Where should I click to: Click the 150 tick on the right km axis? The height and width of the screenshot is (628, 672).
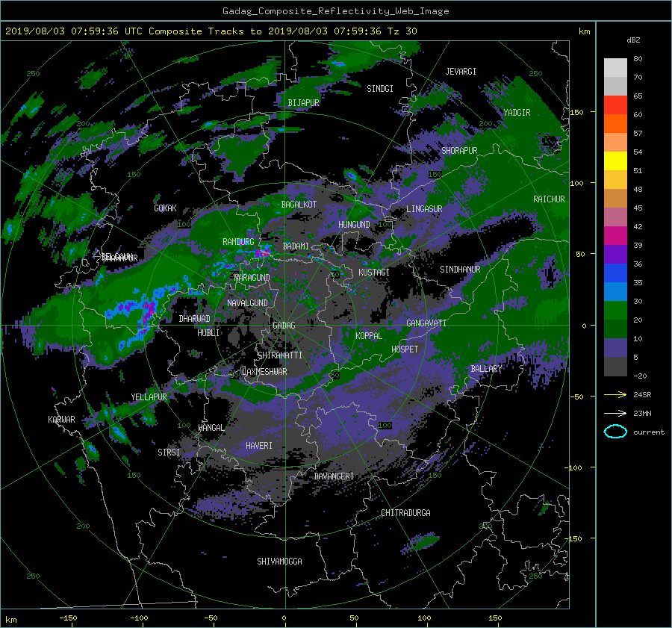(x=576, y=112)
